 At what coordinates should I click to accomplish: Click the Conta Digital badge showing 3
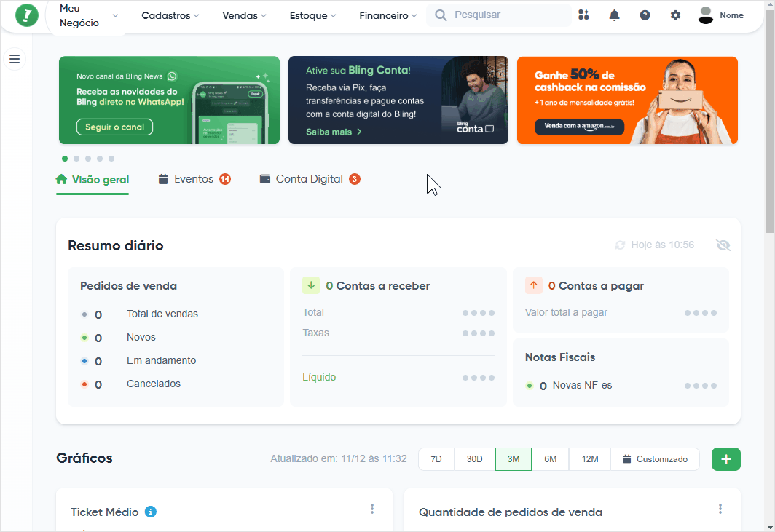pos(355,179)
